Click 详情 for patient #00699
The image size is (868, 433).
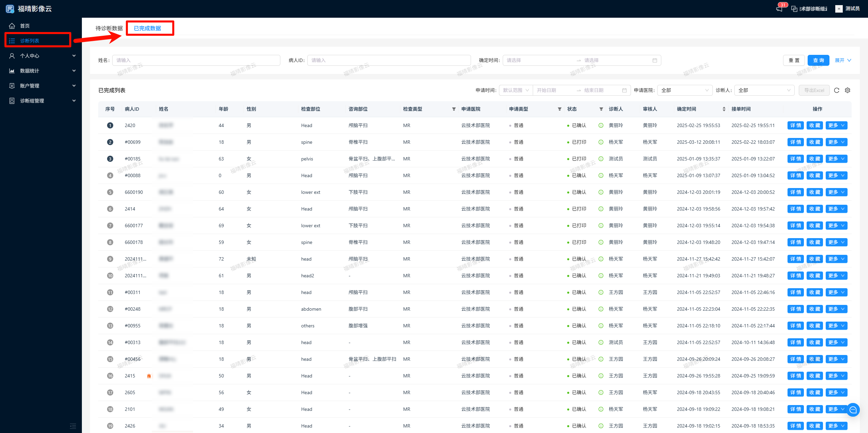795,142
